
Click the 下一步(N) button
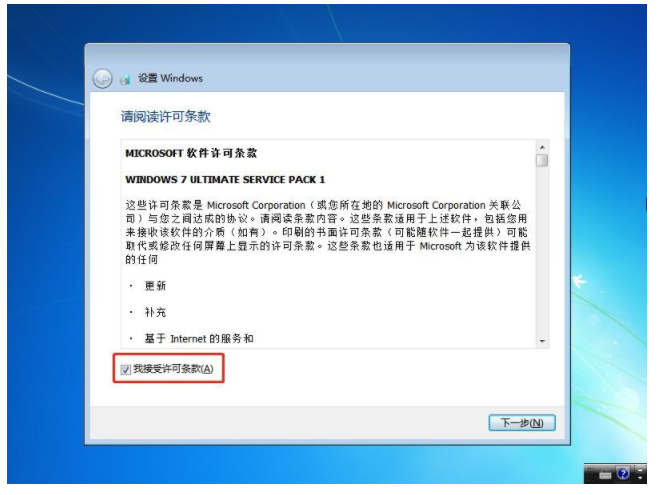click(x=522, y=423)
